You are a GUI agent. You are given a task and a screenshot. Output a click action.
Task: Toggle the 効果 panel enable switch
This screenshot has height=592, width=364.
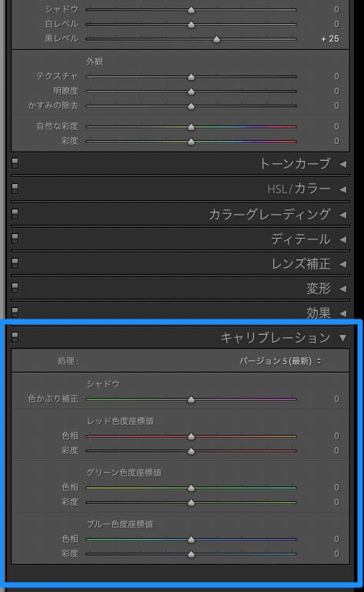coord(15,313)
